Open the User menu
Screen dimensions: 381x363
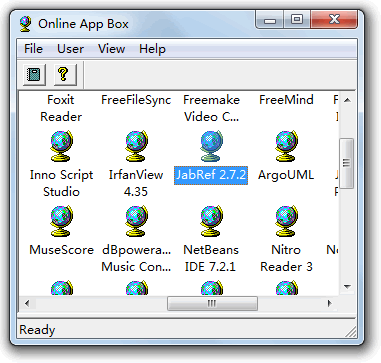[x=70, y=49]
